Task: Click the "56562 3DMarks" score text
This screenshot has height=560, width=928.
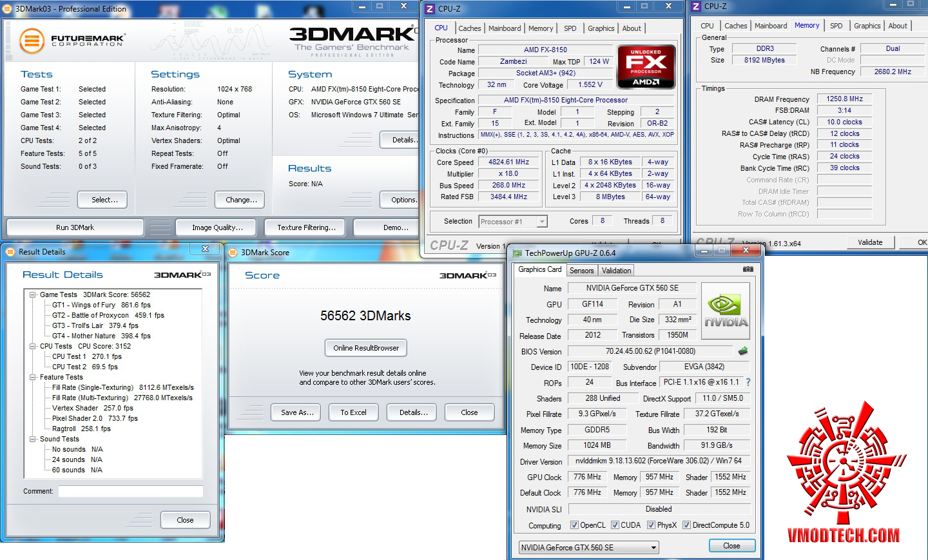Action: click(365, 316)
